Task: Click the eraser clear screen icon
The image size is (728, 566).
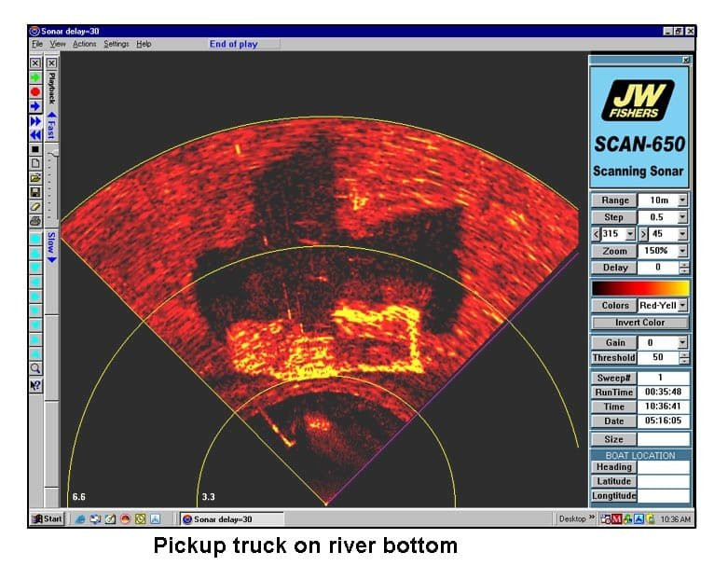Action: [x=35, y=207]
